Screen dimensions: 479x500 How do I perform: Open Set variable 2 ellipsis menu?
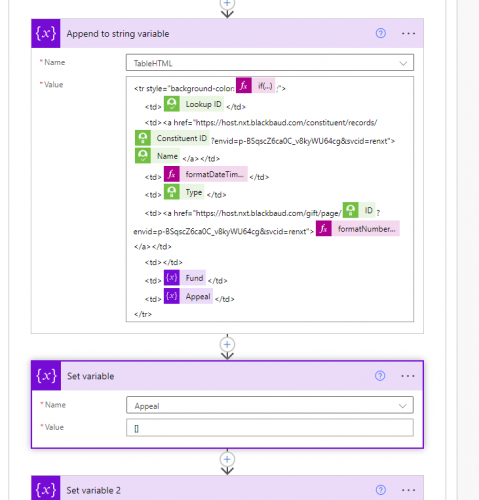(x=408, y=490)
